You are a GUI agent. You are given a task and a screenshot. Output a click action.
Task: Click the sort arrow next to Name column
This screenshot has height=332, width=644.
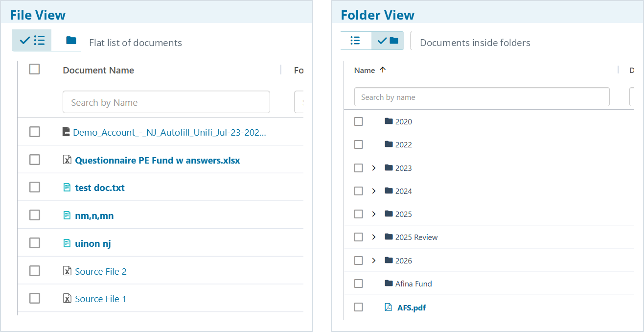tap(383, 70)
